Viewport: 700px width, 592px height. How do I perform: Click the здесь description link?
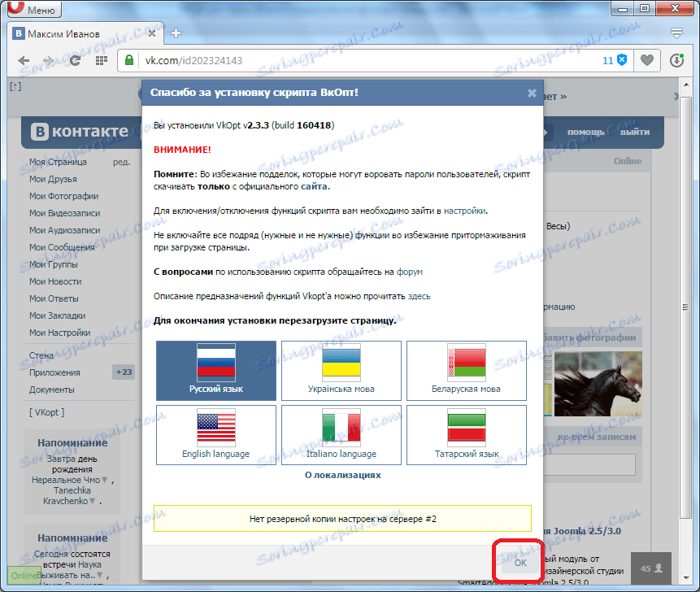pos(419,297)
